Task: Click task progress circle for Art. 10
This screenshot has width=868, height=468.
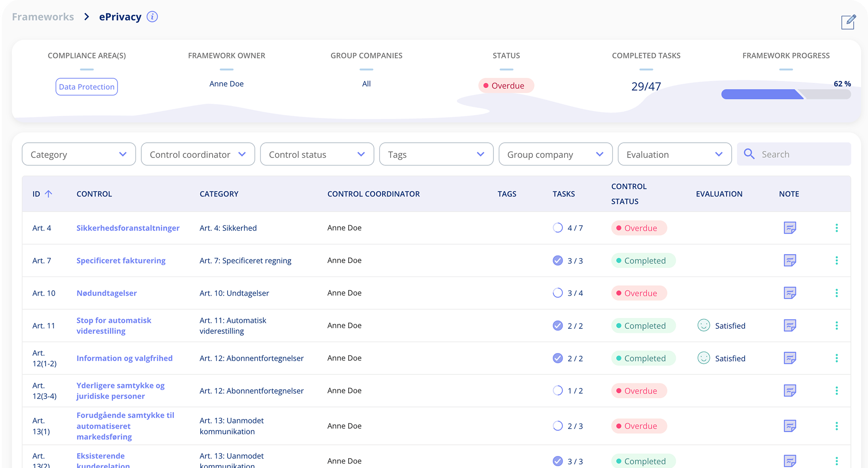Action: (x=557, y=293)
